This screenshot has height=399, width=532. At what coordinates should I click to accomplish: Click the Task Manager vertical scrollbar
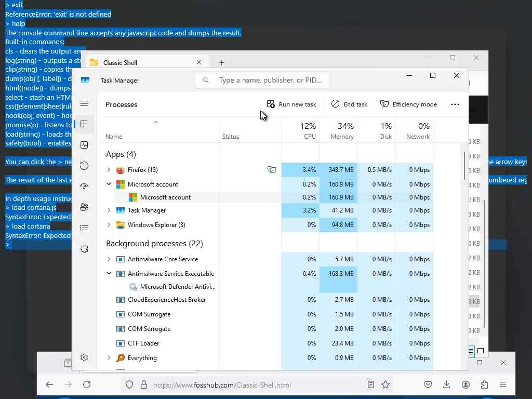pyautogui.click(x=464, y=166)
